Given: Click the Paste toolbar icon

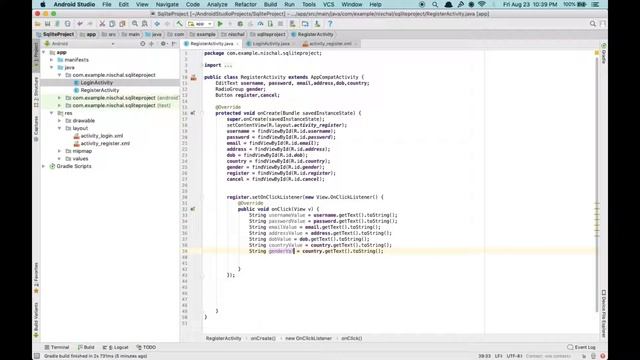Looking at the screenshot, I should click(122, 24).
